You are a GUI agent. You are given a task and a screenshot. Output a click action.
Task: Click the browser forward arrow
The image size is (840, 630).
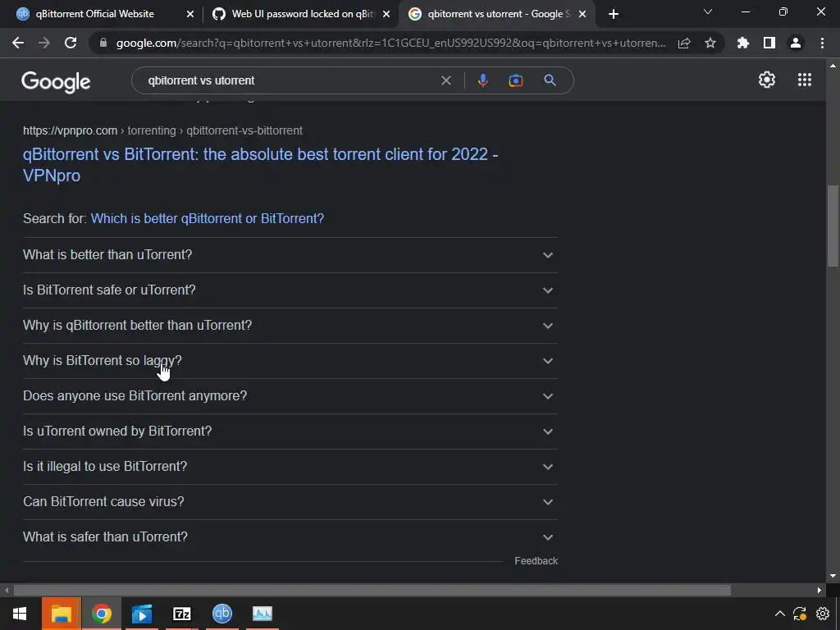44,43
